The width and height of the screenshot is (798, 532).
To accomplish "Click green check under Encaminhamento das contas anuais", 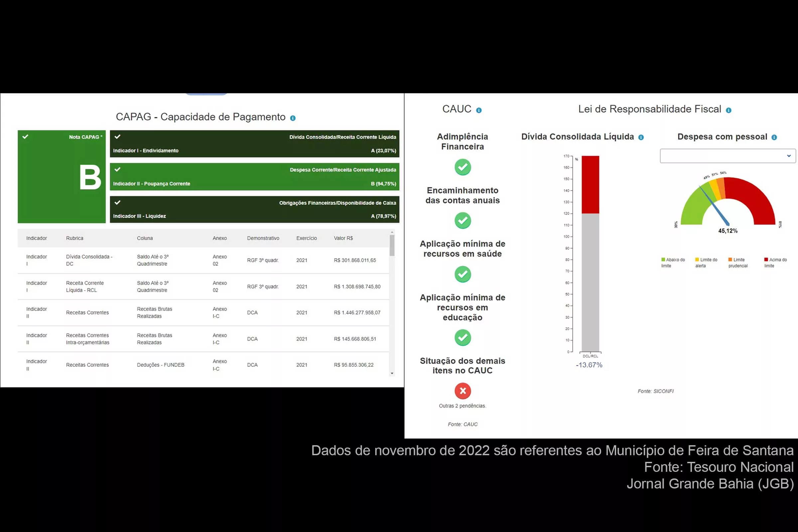I will [463, 220].
